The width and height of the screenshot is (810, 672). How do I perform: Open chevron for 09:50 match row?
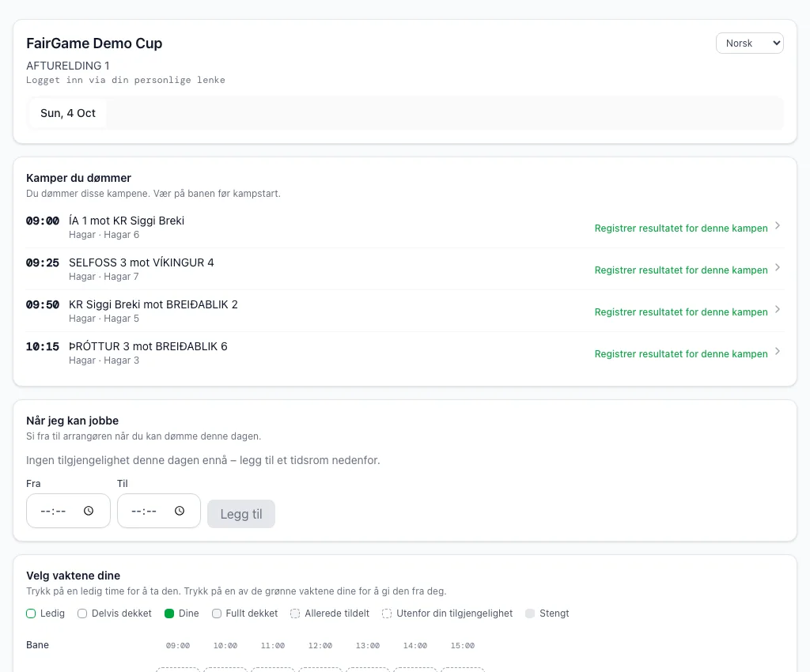(778, 309)
